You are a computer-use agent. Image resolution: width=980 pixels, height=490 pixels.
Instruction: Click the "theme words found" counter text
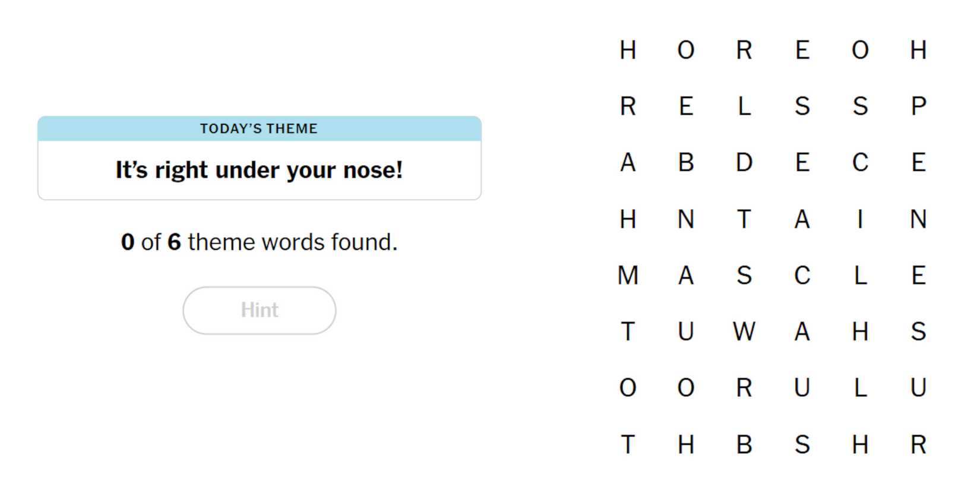(259, 242)
